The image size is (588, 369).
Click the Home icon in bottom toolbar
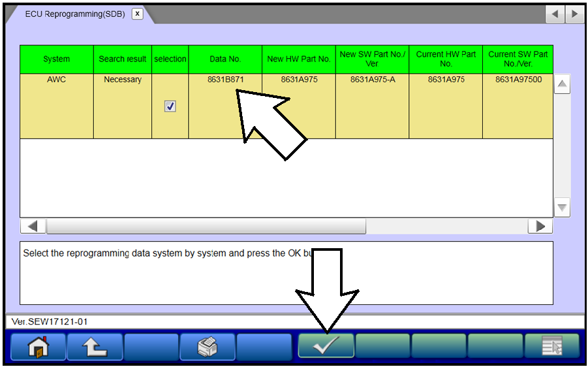point(38,346)
